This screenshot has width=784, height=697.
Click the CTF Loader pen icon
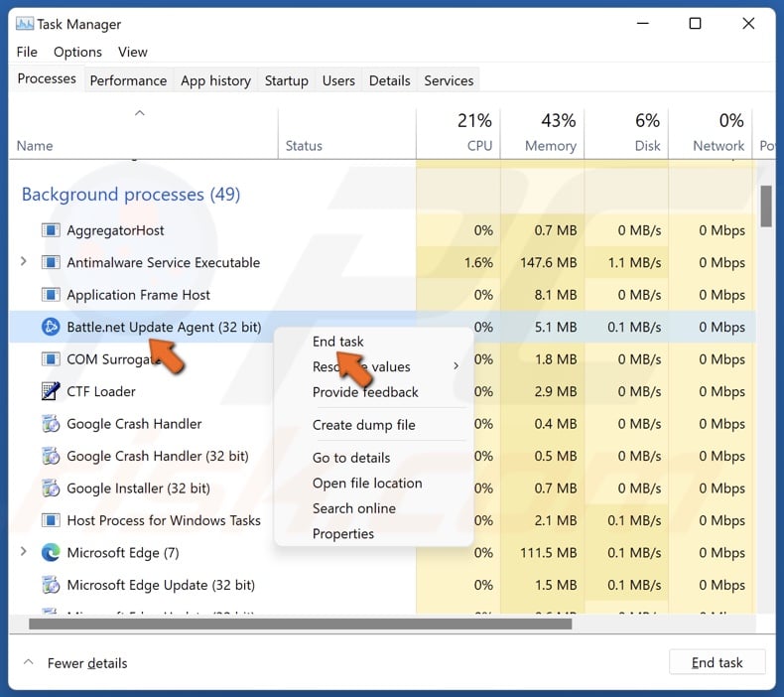point(51,391)
